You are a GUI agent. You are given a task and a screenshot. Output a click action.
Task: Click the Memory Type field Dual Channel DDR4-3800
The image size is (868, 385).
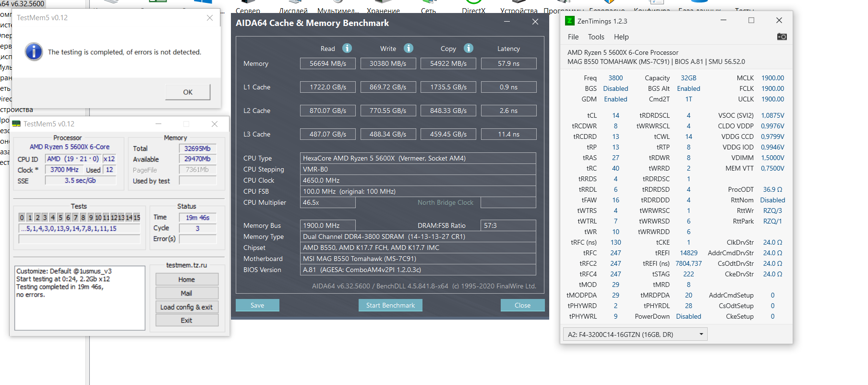click(x=418, y=236)
